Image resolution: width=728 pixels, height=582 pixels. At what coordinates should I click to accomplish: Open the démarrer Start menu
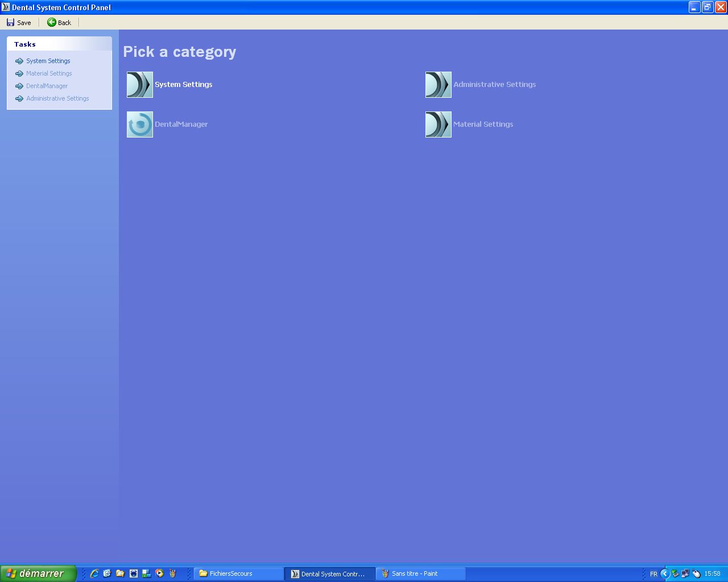38,573
